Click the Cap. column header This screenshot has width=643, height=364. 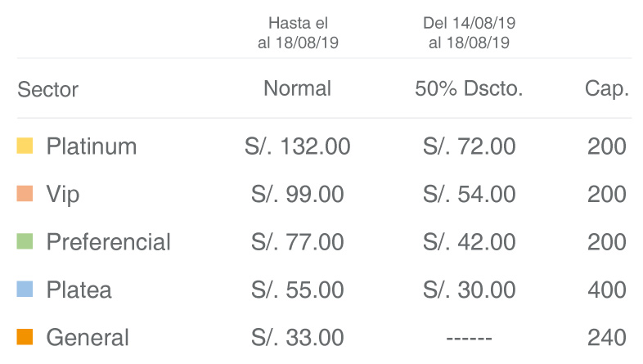[x=606, y=89]
